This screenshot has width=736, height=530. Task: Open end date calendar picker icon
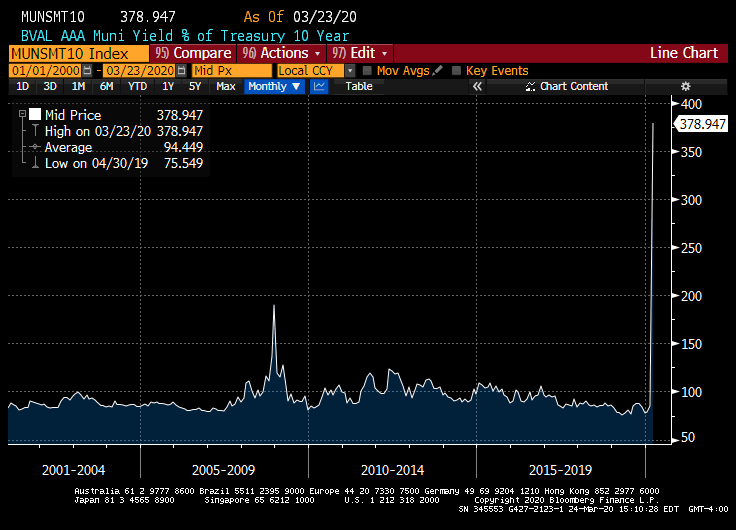(x=181, y=71)
